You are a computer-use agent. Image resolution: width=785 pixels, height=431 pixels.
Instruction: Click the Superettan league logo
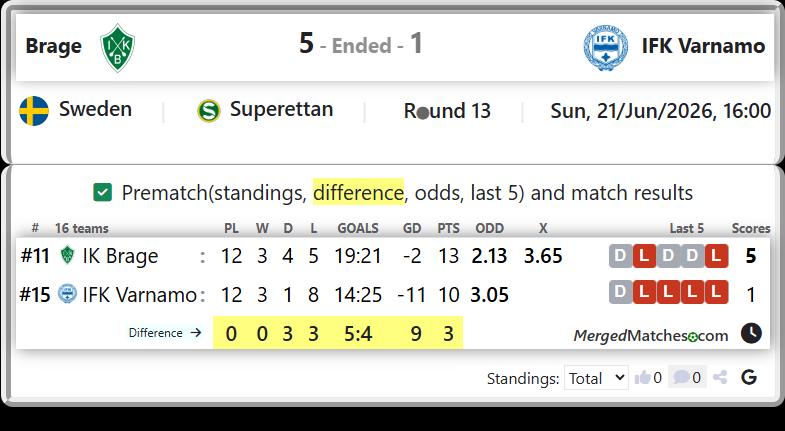point(209,111)
